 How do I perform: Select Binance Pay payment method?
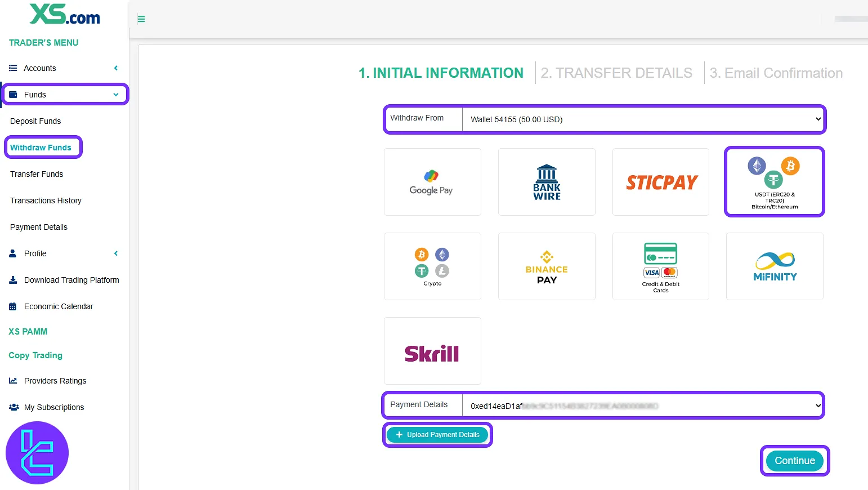point(547,266)
